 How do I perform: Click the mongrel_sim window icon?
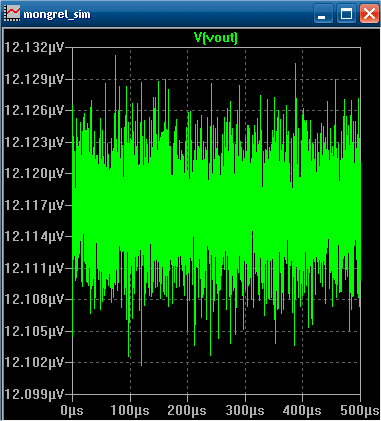(x=13, y=14)
